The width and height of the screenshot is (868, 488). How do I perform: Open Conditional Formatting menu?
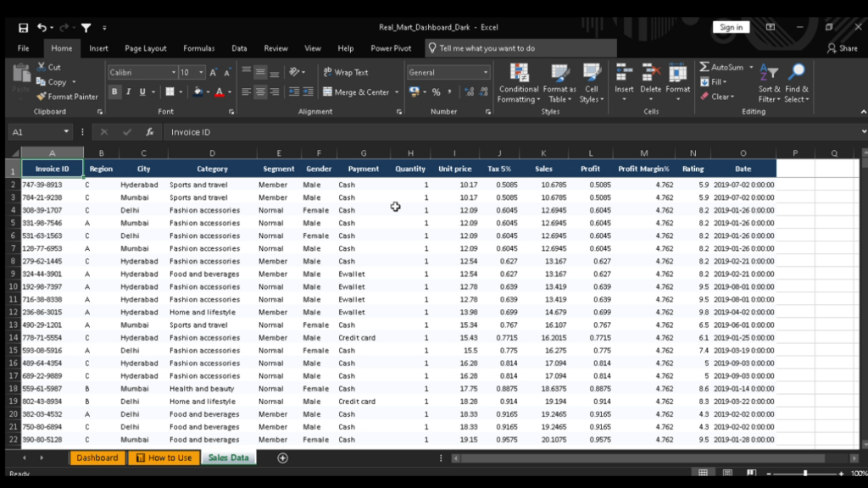[x=519, y=84]
